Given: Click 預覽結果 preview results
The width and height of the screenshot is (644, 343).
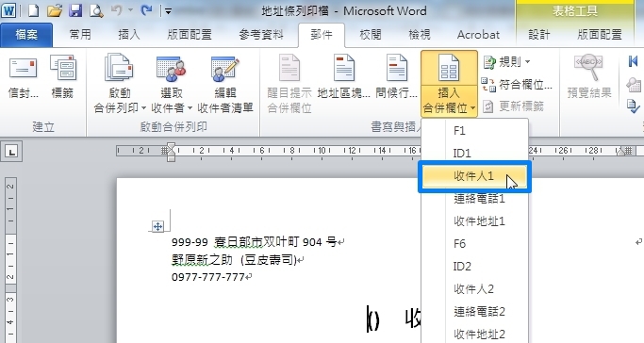Looking at the screenshot, I should 589,77.
